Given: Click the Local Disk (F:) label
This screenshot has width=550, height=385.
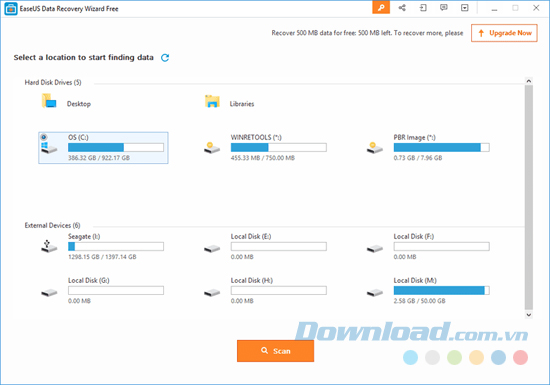Looking at the screenshot, I should tap(414, 237).
